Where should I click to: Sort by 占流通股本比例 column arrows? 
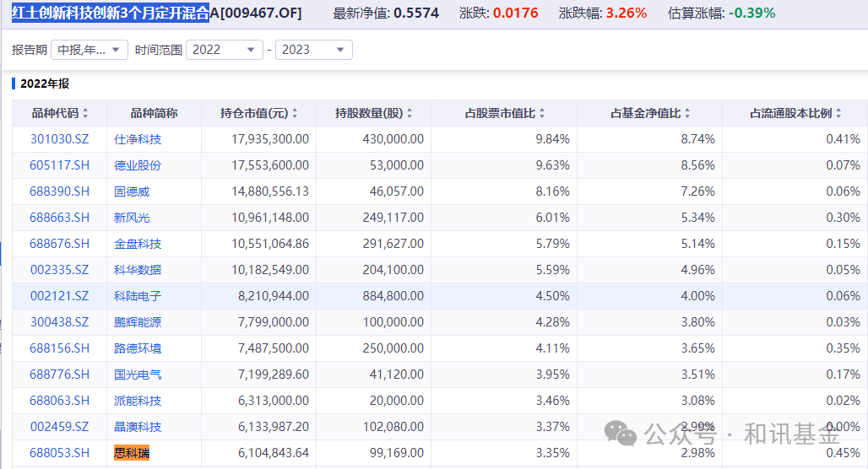[838, 113]
